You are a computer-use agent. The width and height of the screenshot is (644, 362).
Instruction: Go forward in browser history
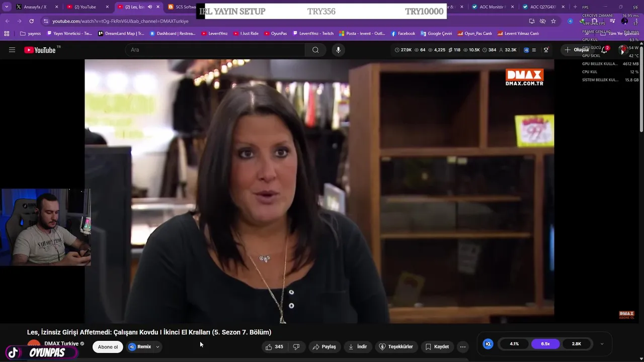(x=19, y=21)
